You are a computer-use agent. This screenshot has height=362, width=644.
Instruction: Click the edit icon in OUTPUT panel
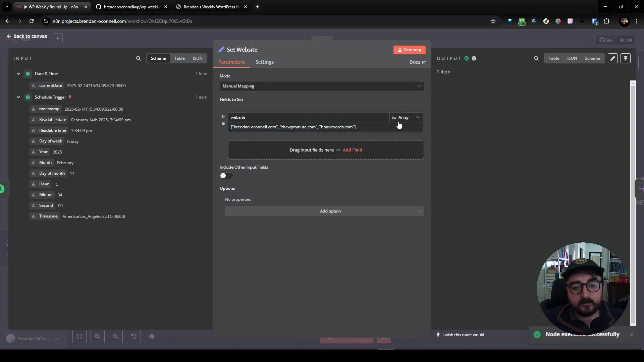point(612,58)
